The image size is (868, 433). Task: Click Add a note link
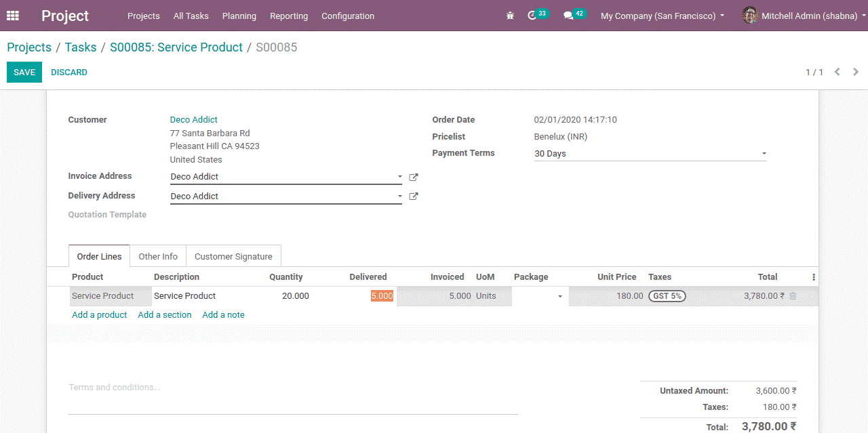point(224,315)
